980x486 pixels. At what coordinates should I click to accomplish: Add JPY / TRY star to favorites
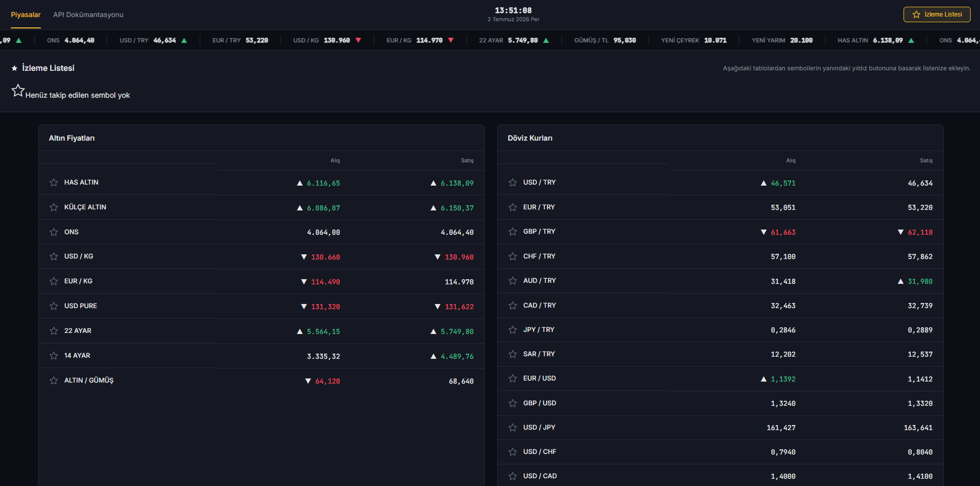coord(513,330)
